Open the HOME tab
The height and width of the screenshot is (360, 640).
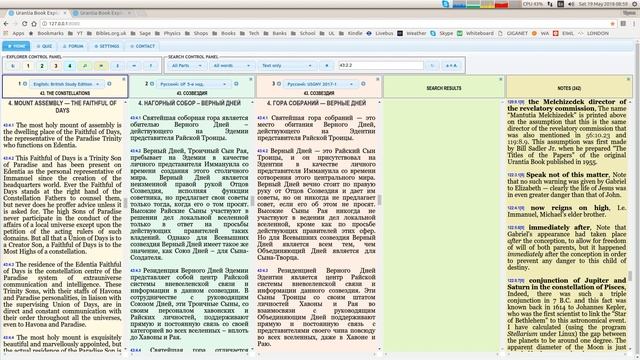tap(16, 46)
